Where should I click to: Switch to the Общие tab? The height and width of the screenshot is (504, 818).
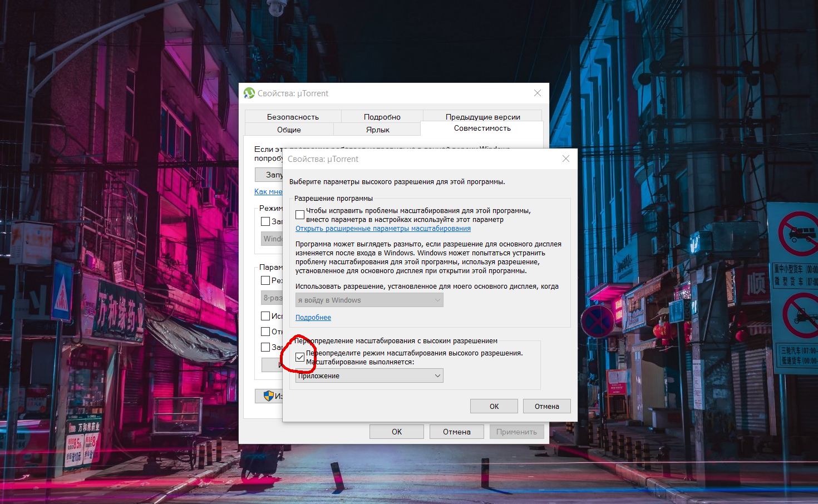tap(289, 130)
